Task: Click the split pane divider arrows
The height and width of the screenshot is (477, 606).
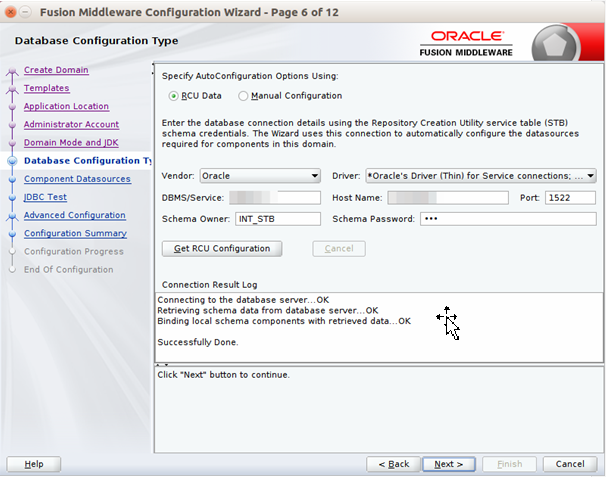Action: pos(162,365)
